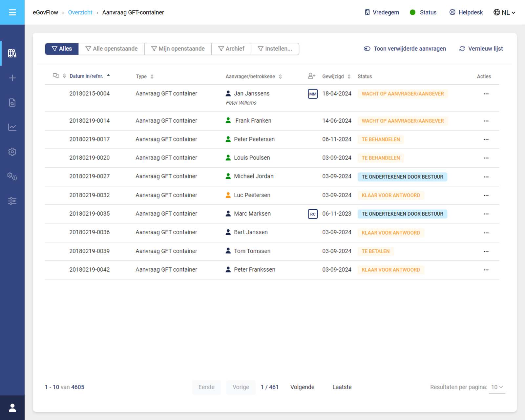Click KLAAR VOOR ANTWOORD for Bart Janssen
This screenshot has width=525, height=420.
point(391,233)
